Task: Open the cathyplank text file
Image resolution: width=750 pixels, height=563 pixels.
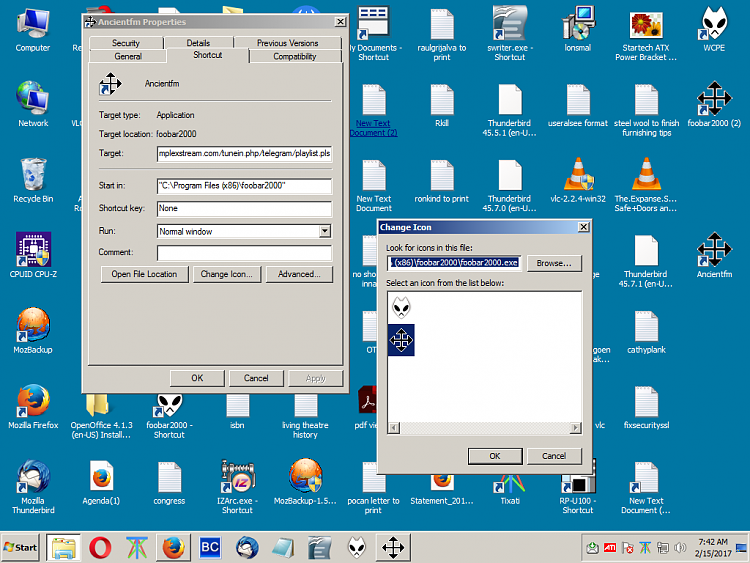Action: click(x=646, y=331)
